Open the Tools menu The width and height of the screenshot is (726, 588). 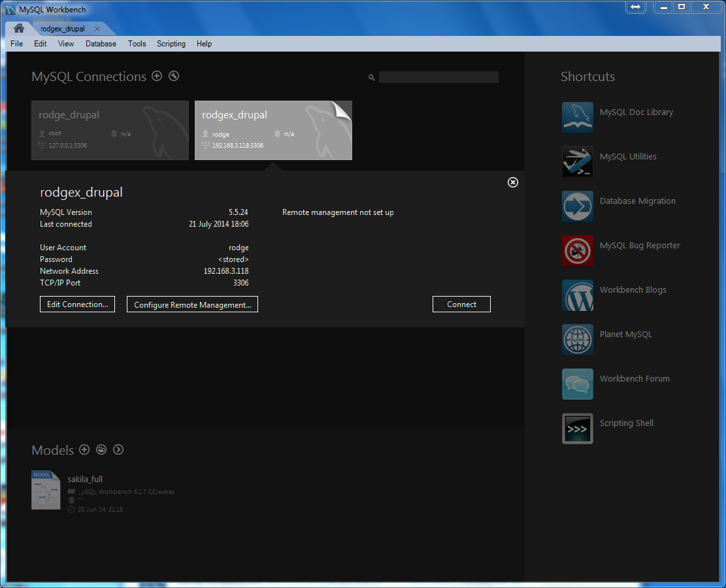coord(137,44)
